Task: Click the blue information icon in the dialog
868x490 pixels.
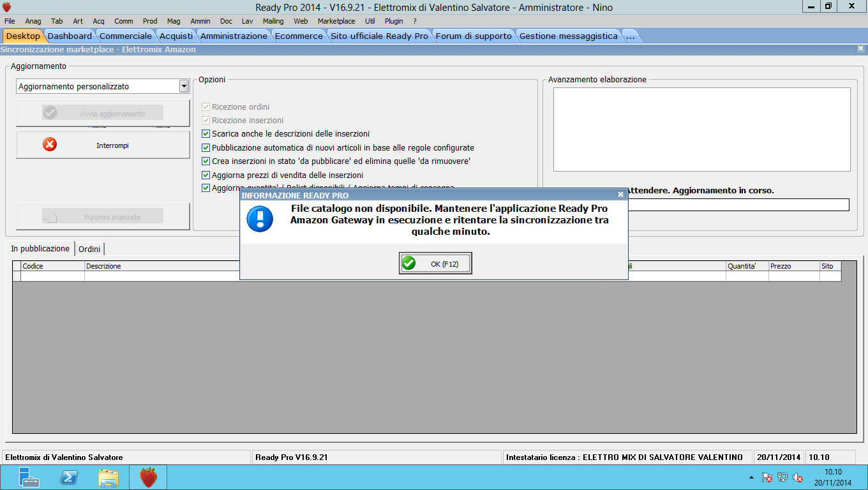Action: [260, 219]
